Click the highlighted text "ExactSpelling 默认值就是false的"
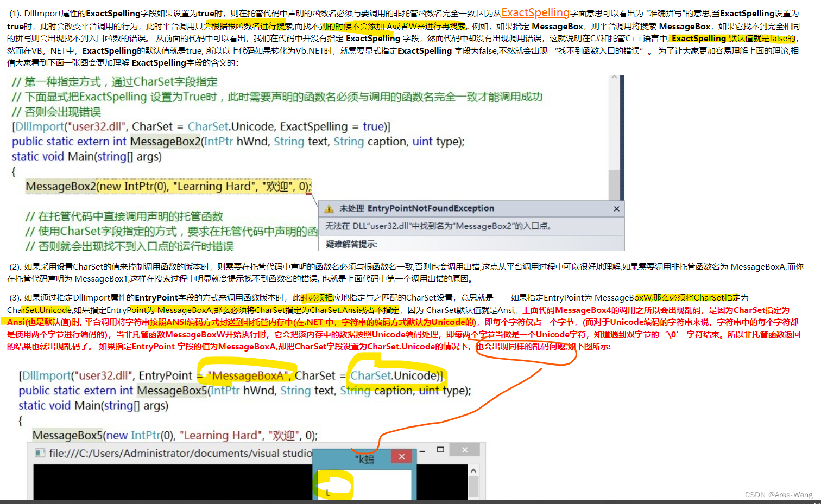821x504 pixels. click(723, 38)
